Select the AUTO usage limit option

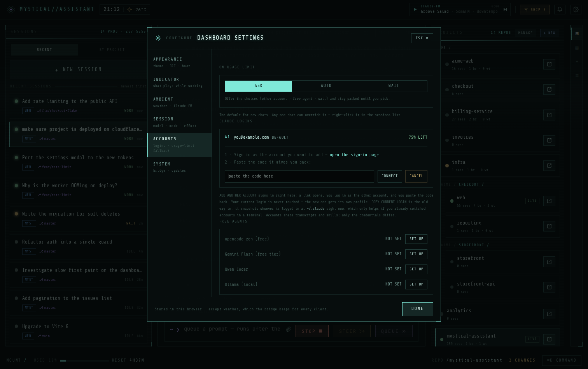click(x=326, y=86)
